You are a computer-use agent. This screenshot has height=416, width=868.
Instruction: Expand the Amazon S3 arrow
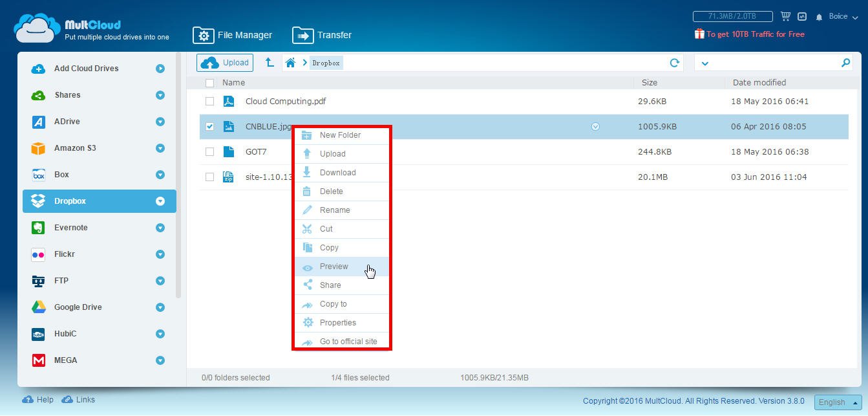160,148
